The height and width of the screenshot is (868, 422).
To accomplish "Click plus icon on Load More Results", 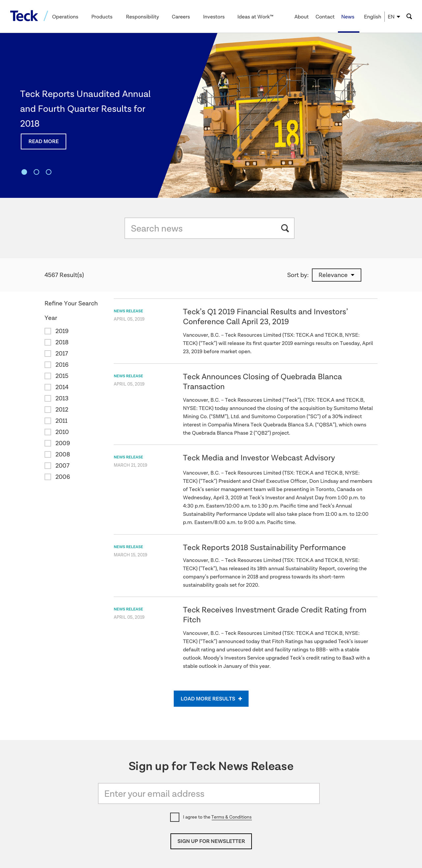I will point(240,698).
